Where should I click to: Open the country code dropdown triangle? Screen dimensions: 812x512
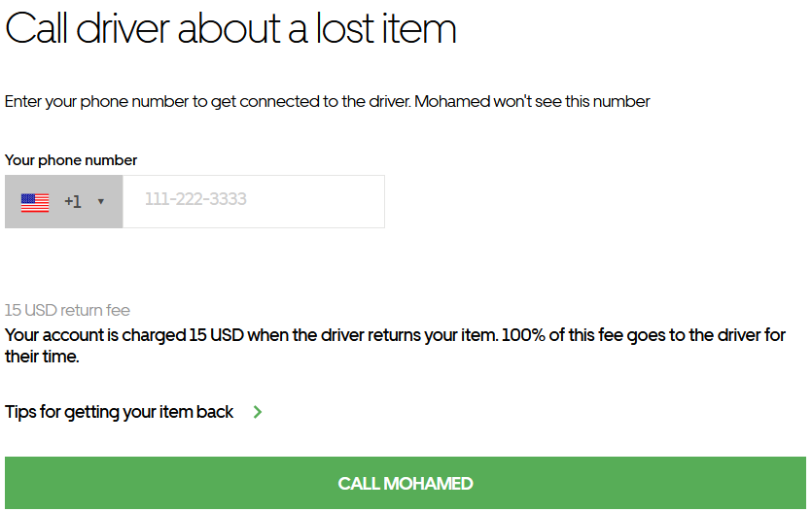pos(101,202)
